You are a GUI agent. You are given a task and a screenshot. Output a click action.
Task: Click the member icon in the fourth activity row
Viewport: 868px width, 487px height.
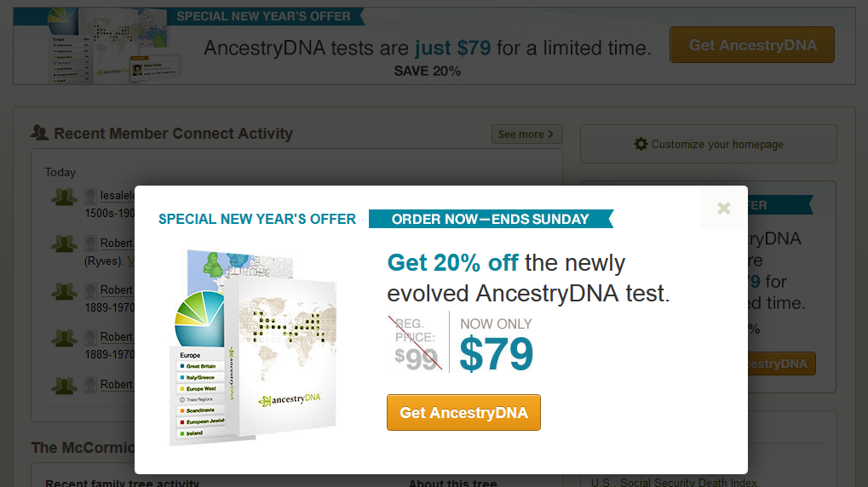pos(64,337)
